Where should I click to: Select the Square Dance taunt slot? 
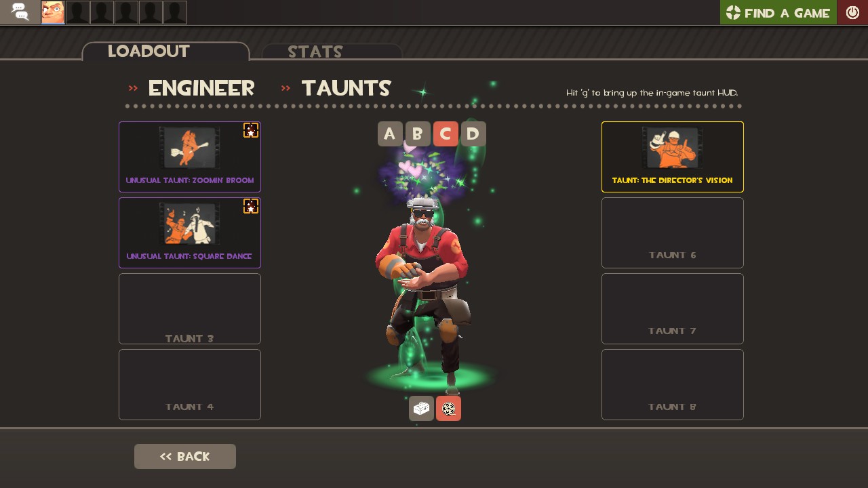coord(190,232)
